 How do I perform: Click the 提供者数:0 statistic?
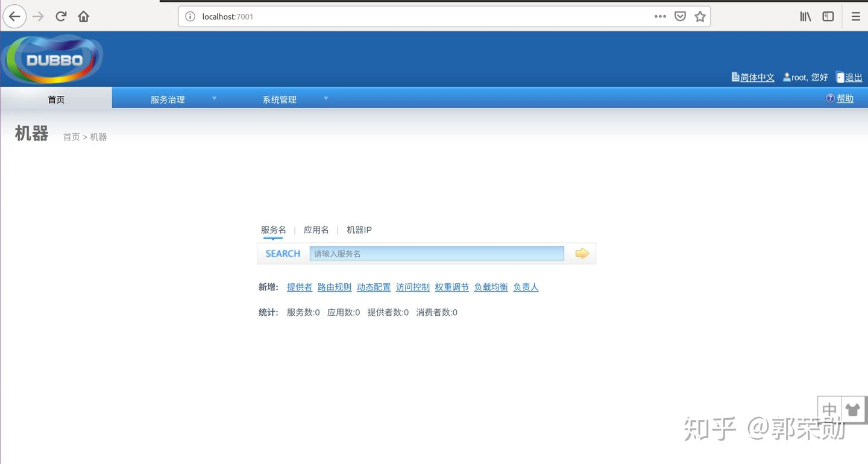(x=388, y=312)
